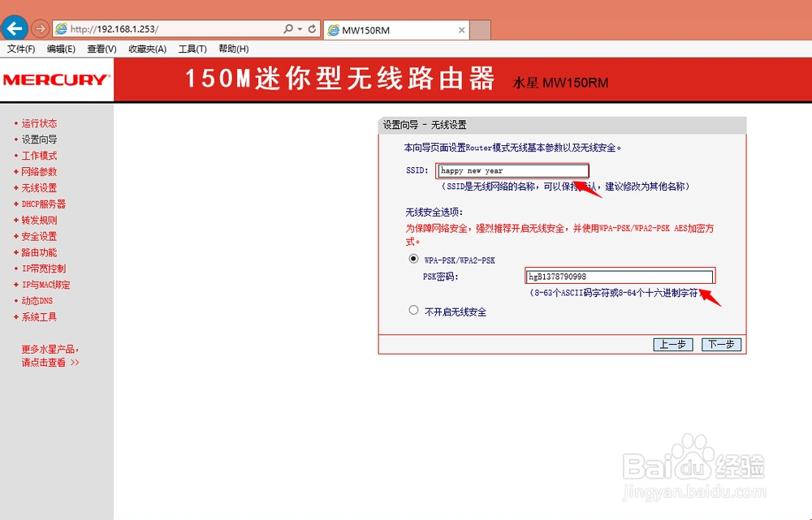This screenshot has width=812, height=520.
Task: Open the 编辑(E) menu
Action: point(61,49)
